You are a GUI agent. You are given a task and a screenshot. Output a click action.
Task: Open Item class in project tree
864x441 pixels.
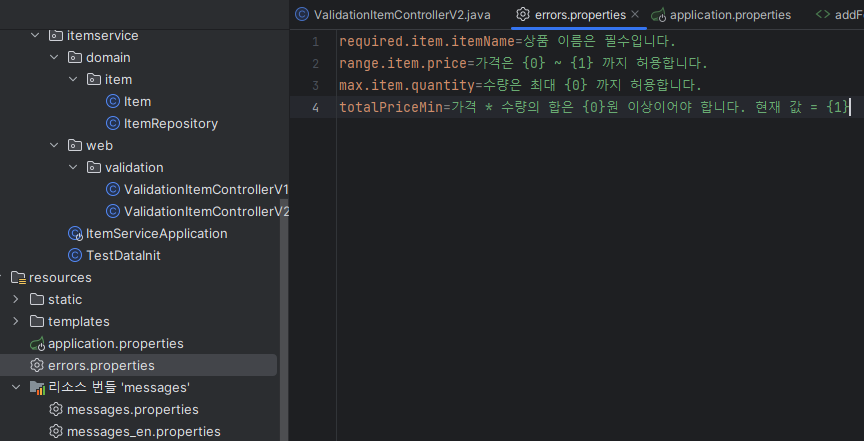(x=137, y=101)
